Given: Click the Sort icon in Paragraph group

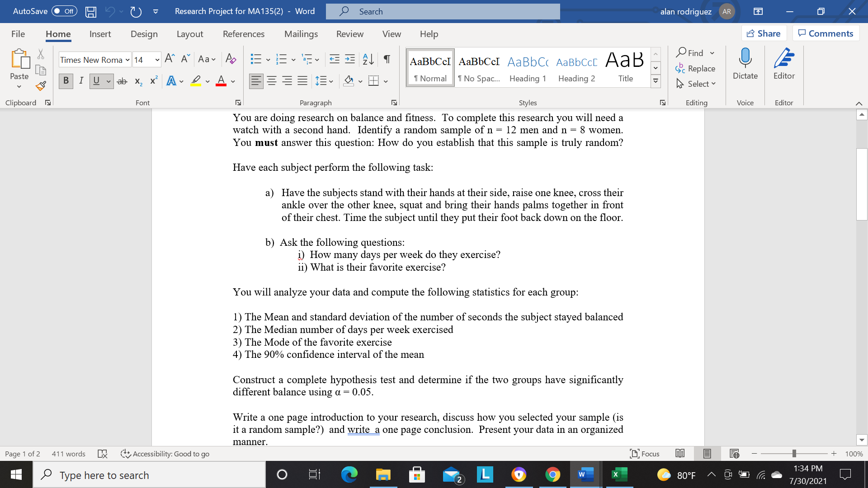Looking at the screenshot, I should 367,59.
